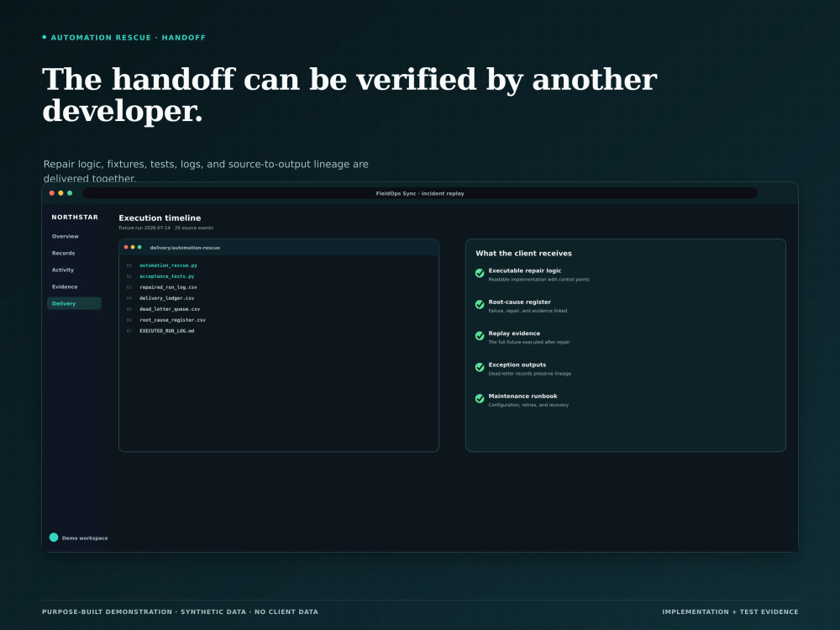Click the red dot in the delivery/automation-rescue panel

point(126,247)
